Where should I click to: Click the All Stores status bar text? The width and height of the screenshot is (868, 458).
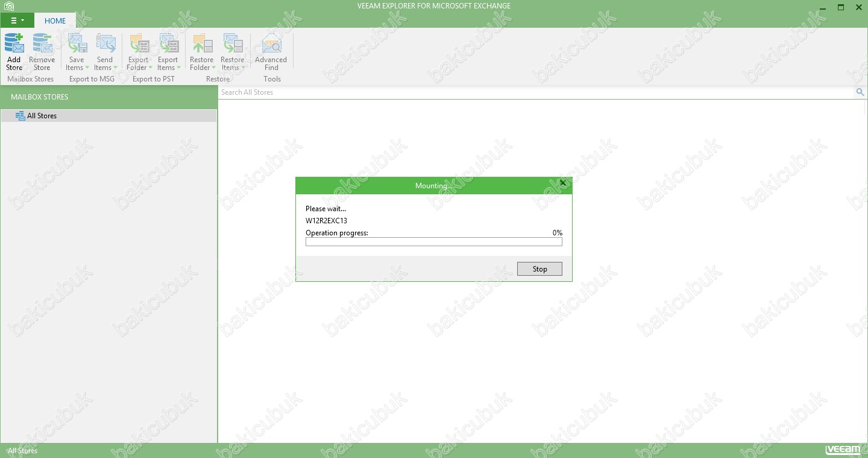23,451
